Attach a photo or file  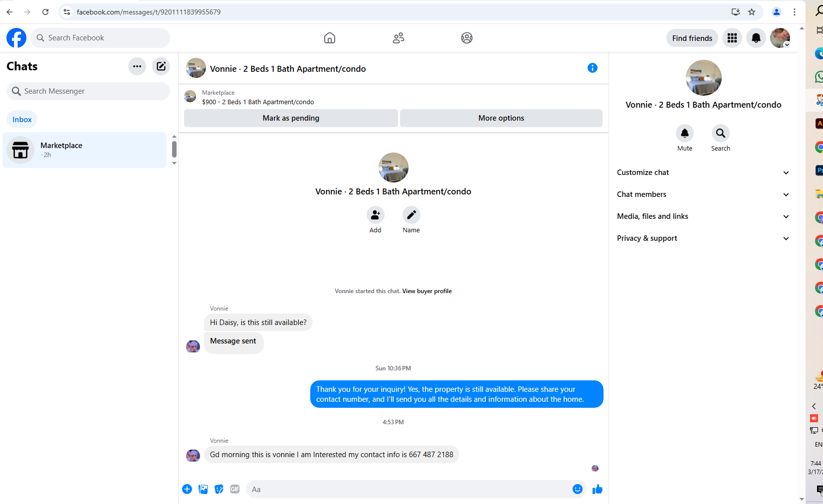click(203, 489)
